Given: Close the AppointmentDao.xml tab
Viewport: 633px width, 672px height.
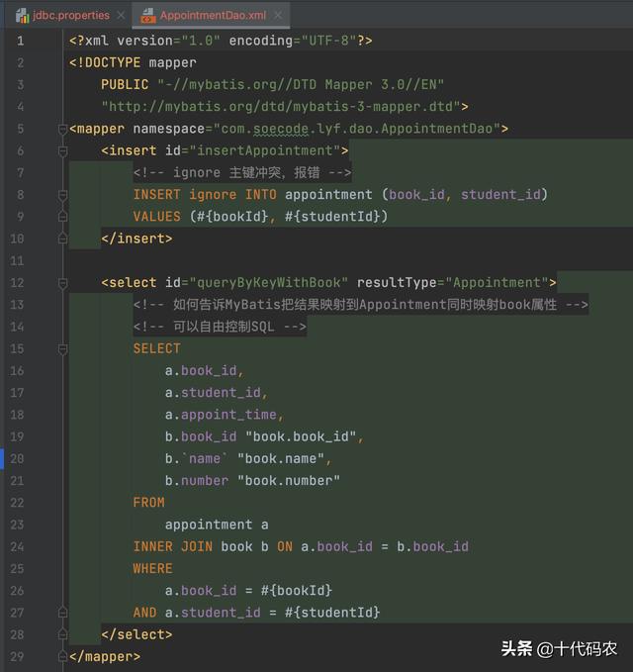Looking at the screenshot, I should point(278,16).
